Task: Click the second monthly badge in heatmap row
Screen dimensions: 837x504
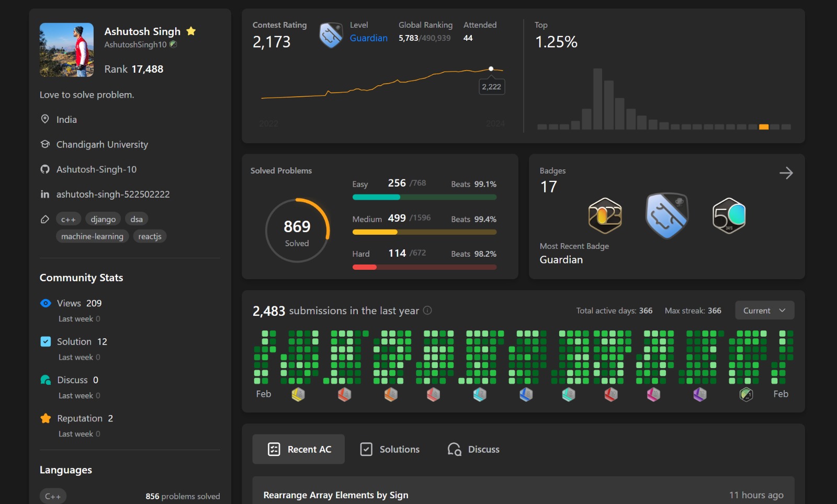Action: [344, 394]
